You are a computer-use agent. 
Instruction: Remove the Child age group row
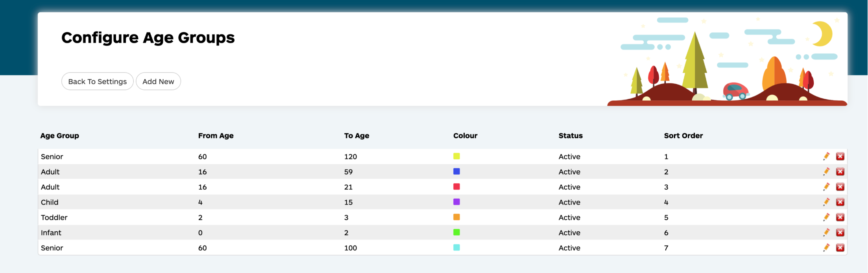point(840,202)
